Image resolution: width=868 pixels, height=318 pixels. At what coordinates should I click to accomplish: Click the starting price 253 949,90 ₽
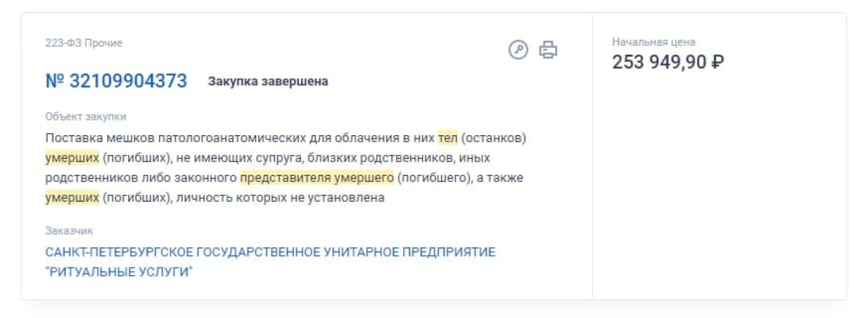point(668,62)
